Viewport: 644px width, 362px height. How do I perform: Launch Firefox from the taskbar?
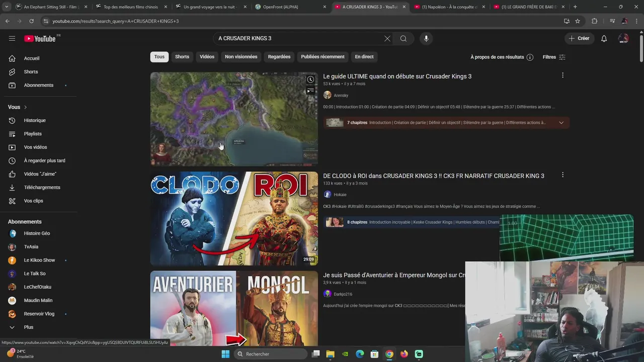click(404, 354)
